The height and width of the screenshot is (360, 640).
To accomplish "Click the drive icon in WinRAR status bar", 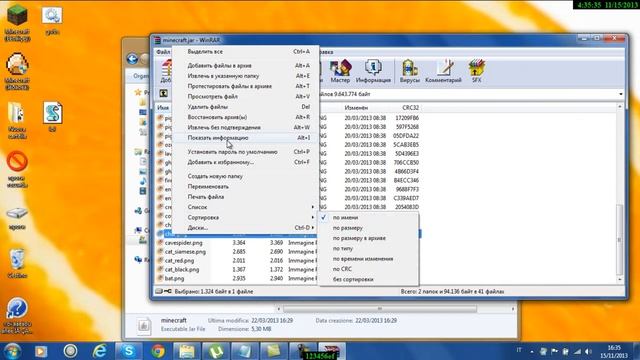I will pyautogui.click(x=159, y=291).
